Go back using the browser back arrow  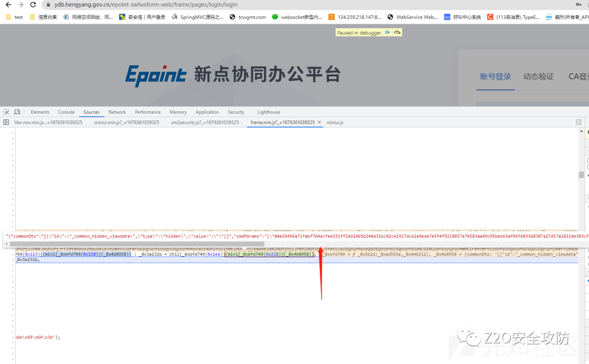coord(8,4)
